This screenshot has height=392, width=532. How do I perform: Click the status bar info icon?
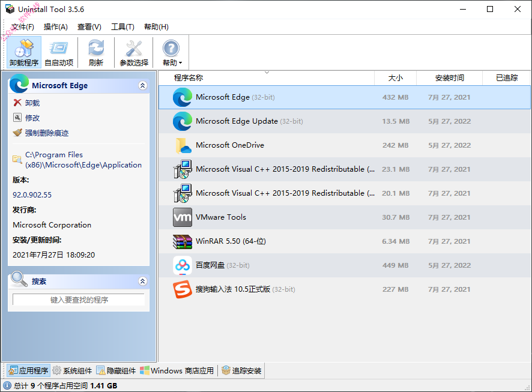coord(7,385)
